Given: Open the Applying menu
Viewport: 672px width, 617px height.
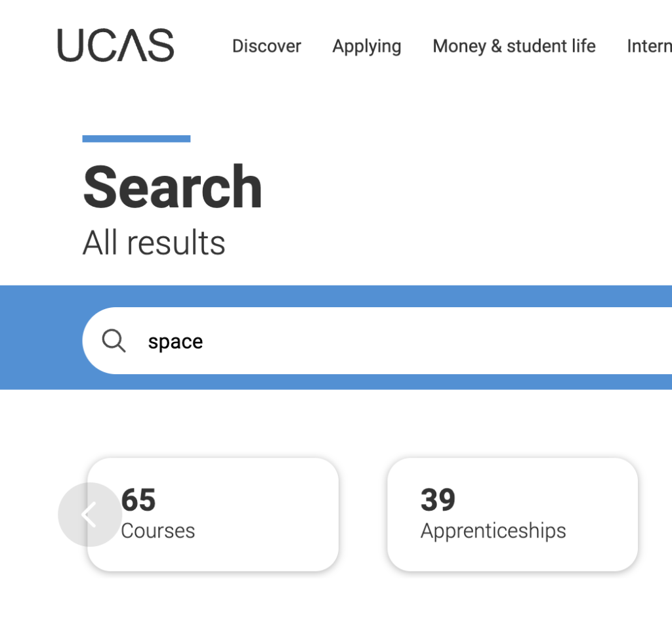Looking at the screenshot, I should [367, 46].
